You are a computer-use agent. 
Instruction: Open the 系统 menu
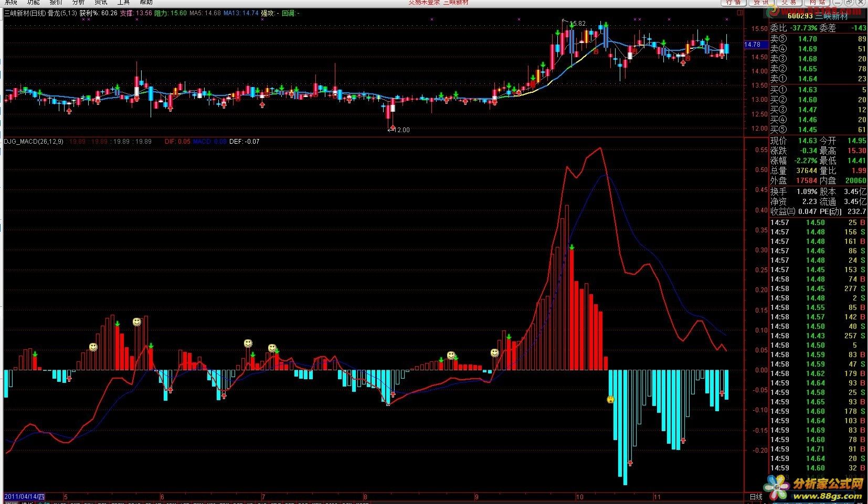coord(11,3)
